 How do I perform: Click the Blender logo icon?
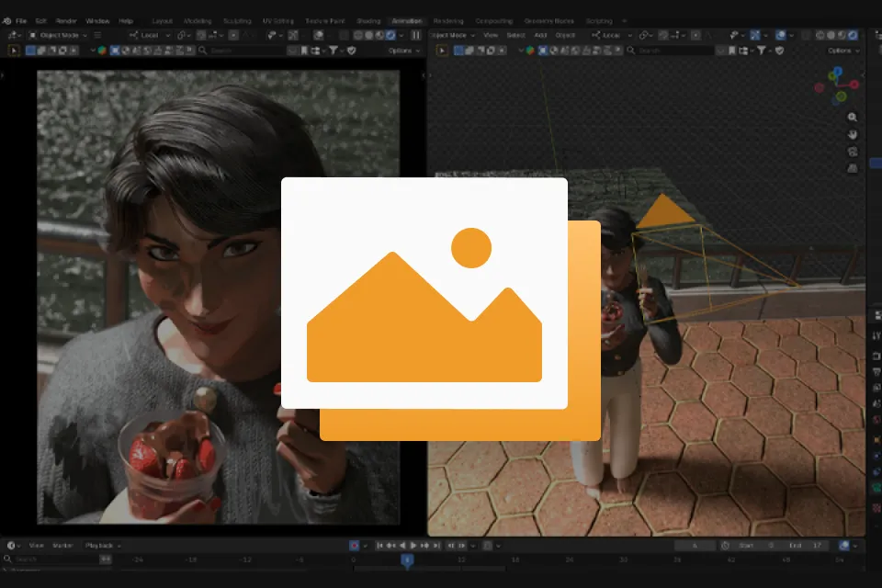tap(6, 21)
